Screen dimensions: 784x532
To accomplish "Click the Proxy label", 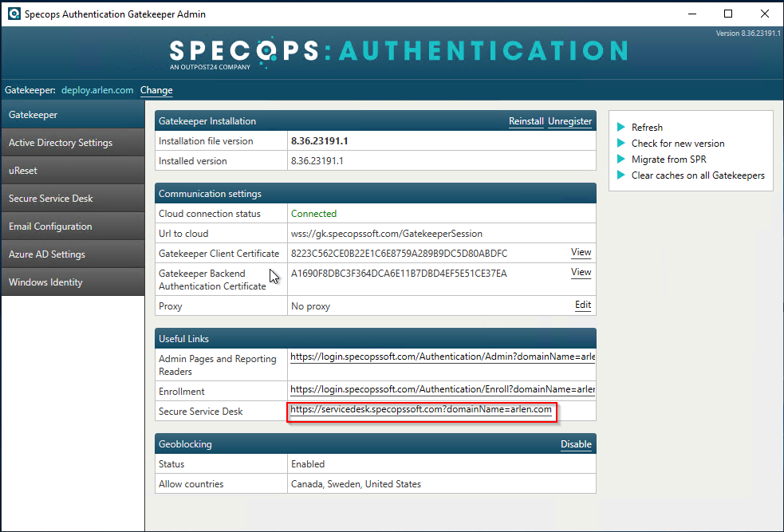I will 170,306.
